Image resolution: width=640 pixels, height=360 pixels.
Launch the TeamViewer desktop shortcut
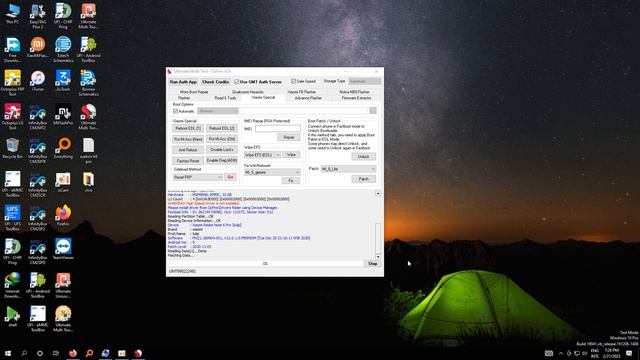[63, 249]
